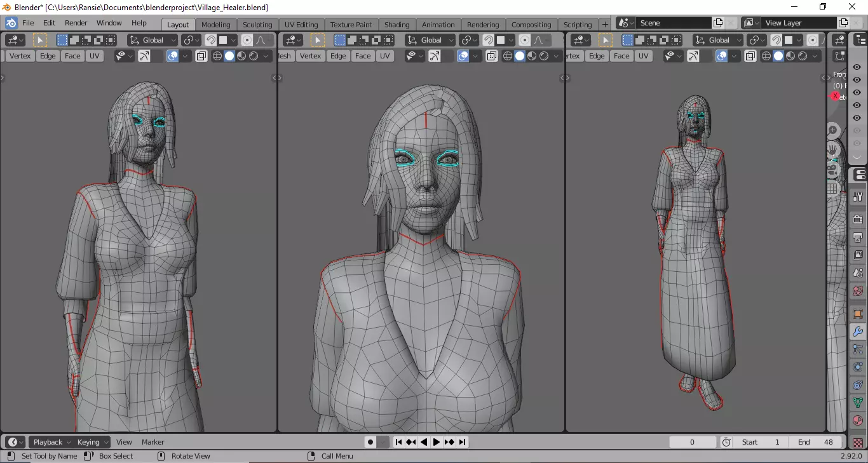Select the cursor tool in left viewport header
868x463 pixels.
click(40, 40)
